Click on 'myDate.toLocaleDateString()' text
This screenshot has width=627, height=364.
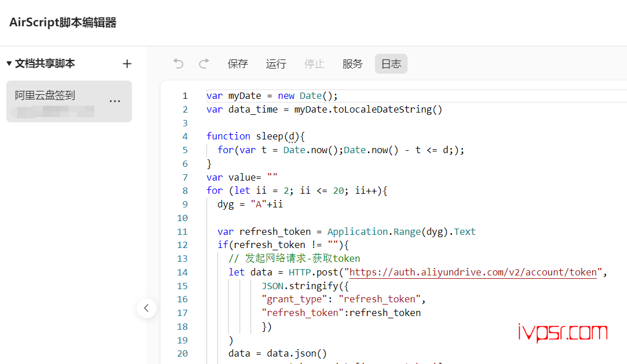[368, 110]
